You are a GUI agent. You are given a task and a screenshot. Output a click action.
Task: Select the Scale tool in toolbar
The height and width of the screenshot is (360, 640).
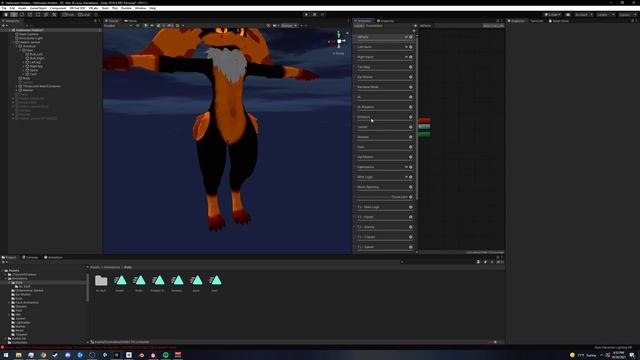[30, 15]
